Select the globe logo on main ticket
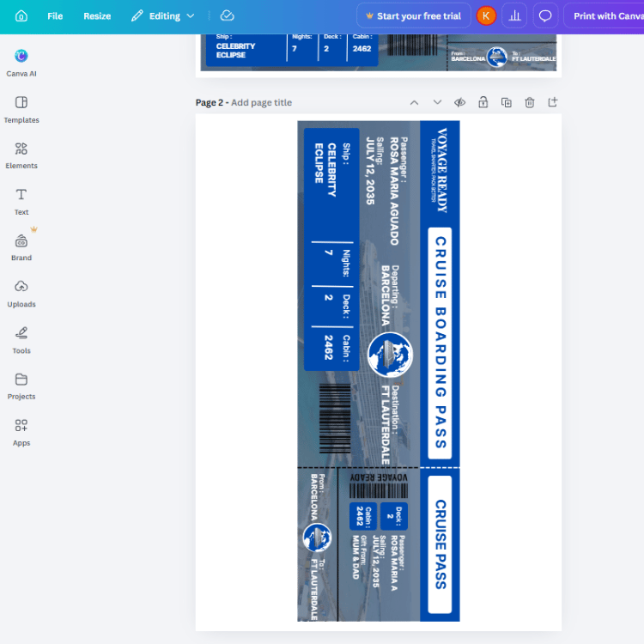The height and width of the screenshot is (644, 644). [390, 355]
